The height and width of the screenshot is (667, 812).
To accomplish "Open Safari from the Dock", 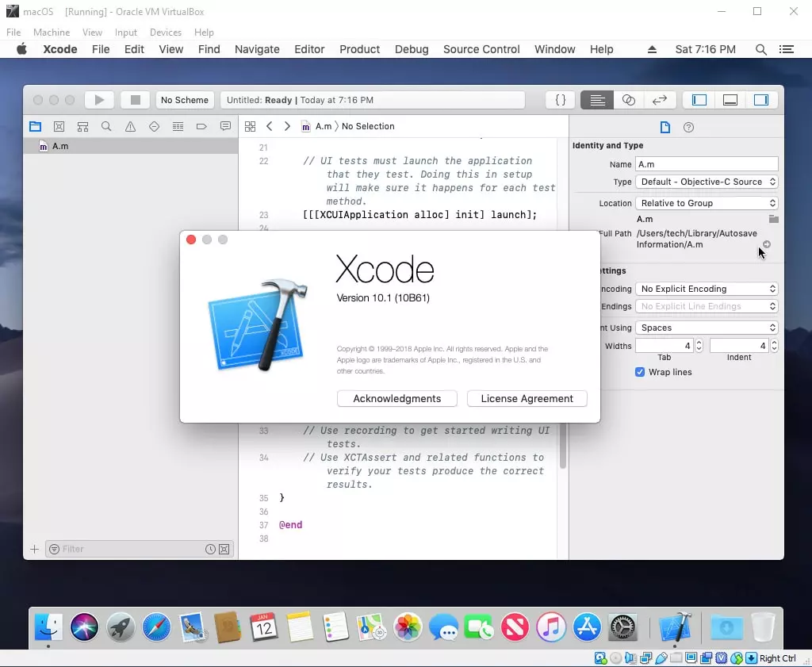I will tap(156, 627).
